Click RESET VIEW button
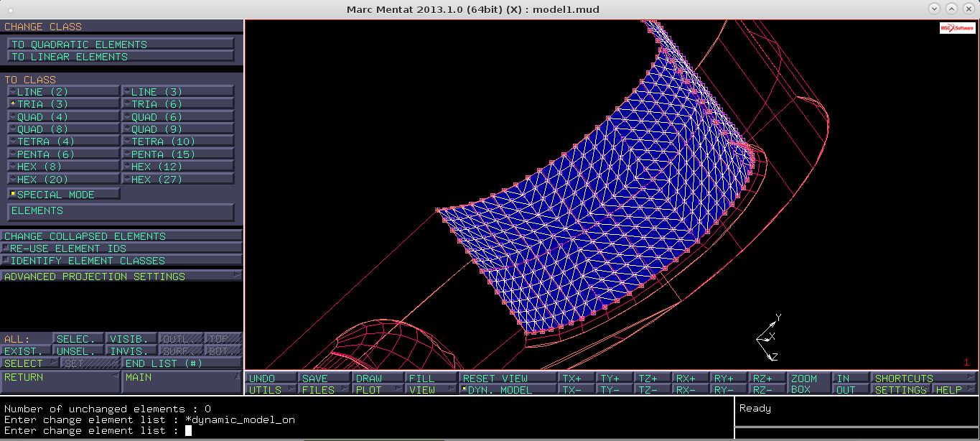Screen dimensions: 980x441 508,379
